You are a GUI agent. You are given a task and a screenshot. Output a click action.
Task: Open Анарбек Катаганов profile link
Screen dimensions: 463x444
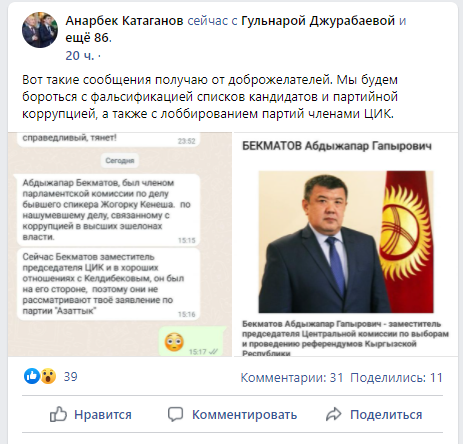click(124, 21)
